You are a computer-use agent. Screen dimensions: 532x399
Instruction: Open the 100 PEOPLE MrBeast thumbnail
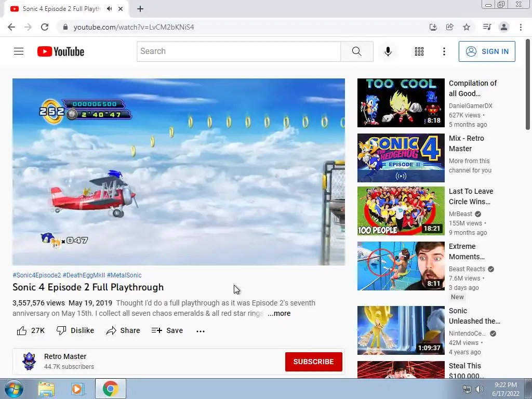point(401,211)
